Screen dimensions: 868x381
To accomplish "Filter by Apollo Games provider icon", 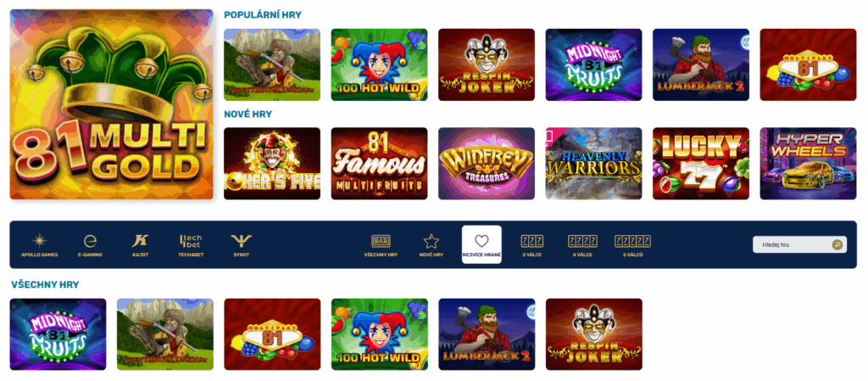I will coord(39,245).
